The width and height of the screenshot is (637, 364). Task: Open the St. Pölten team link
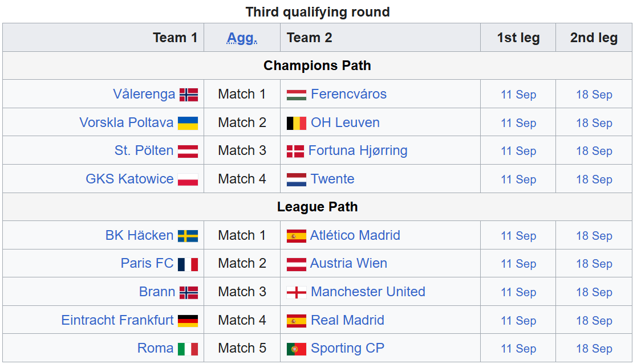tap(144, 150)
